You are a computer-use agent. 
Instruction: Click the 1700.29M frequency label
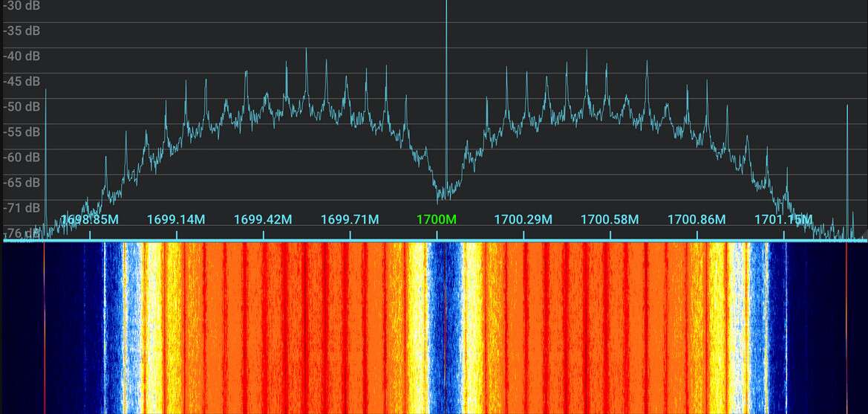[523, 219]
